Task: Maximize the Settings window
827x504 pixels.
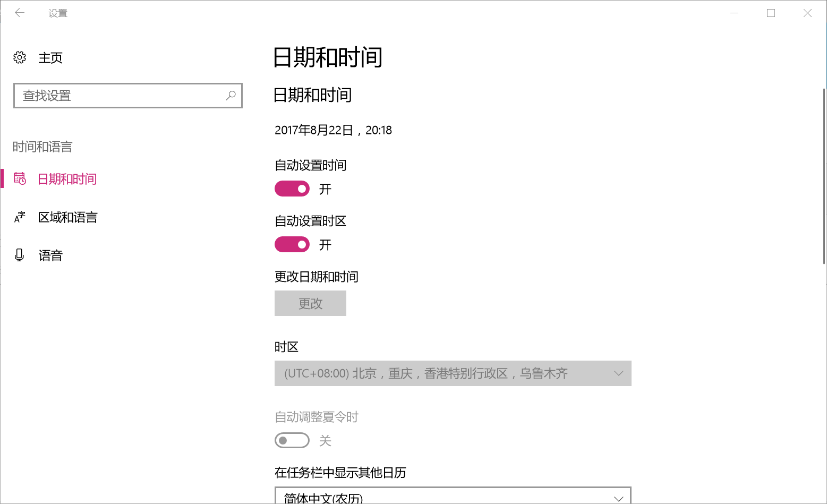Action: [x=771, y=13]
